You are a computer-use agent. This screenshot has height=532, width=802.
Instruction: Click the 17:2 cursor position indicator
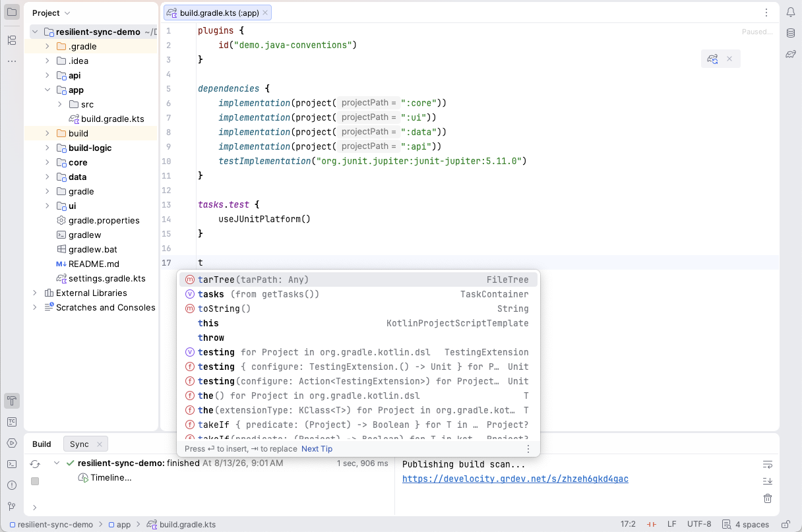(628, 525)
